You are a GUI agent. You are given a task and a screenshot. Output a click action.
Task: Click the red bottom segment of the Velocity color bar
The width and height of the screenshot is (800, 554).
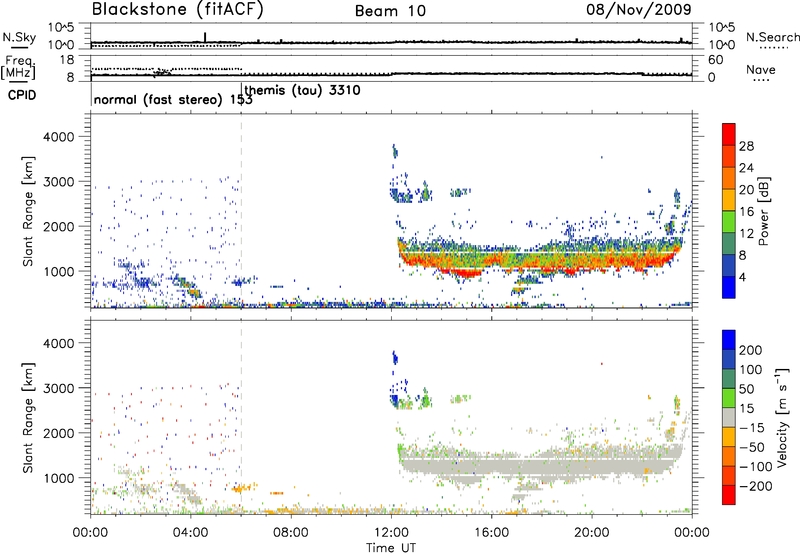[729, 495]
